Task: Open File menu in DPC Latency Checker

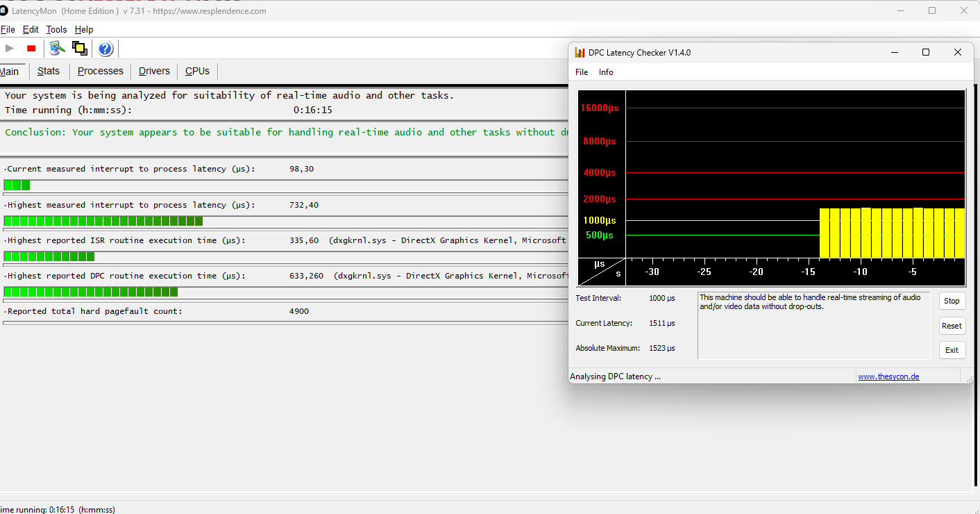Action: 582,72
